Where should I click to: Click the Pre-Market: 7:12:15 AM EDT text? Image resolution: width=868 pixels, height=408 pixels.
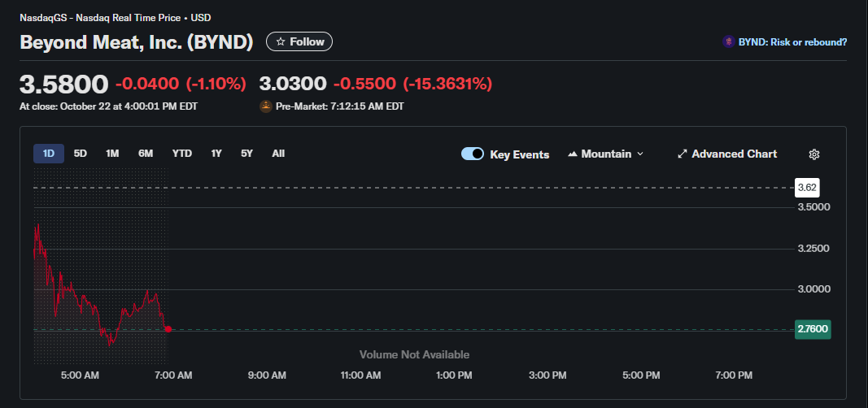coord(340,106)
